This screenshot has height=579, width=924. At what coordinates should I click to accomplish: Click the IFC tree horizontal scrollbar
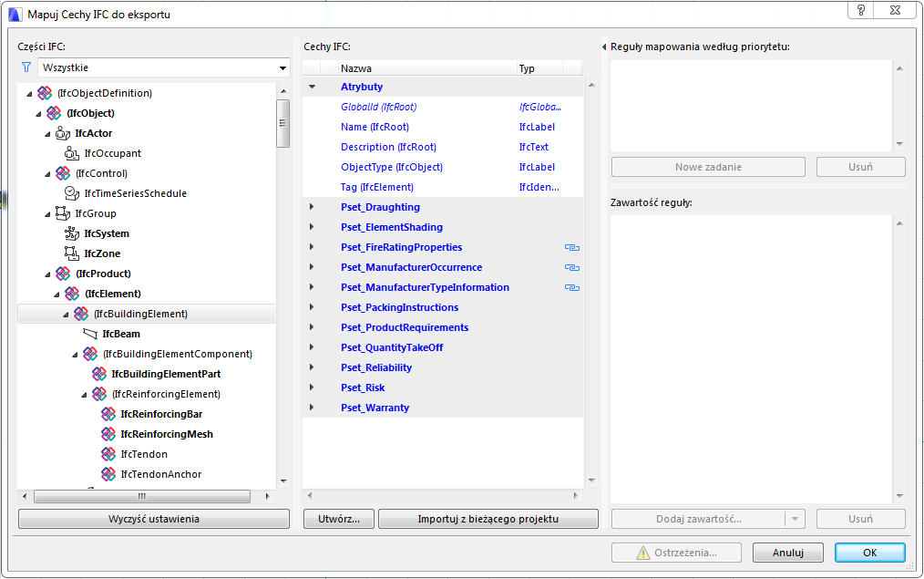pyautogui.click(x=141, y=496)
